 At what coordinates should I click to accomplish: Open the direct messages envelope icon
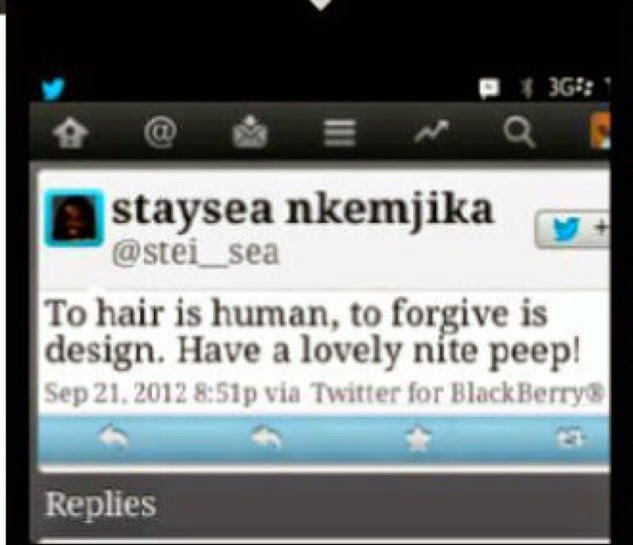[x=250, y=133]
